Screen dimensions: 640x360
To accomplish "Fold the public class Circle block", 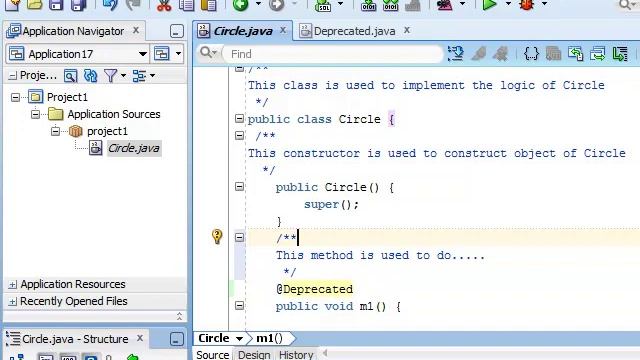I will point(240,118).
